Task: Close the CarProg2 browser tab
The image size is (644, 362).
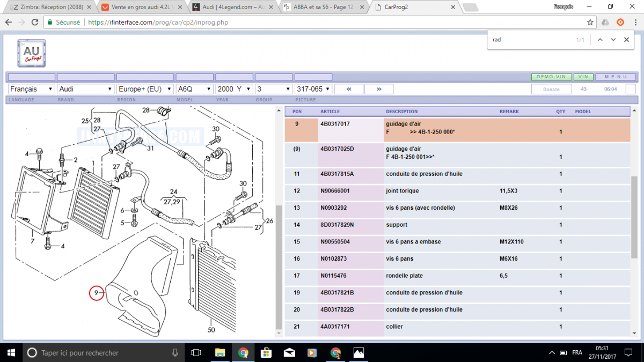Action: point(453,7)
